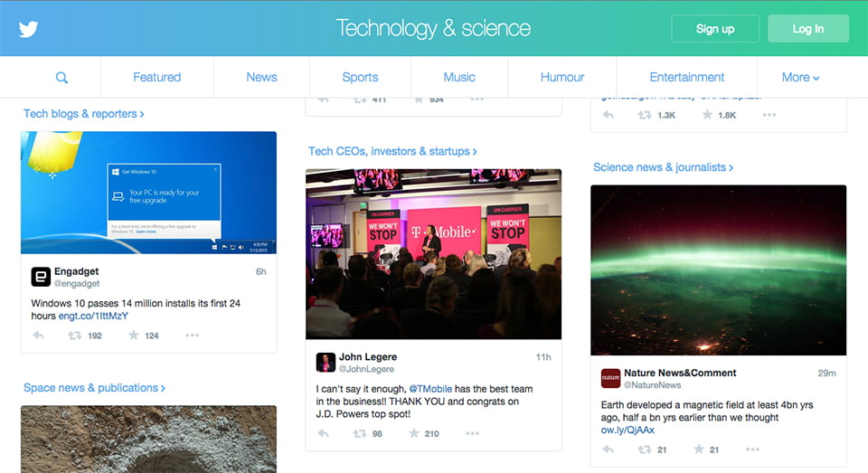Image resolution: width=868 pixels, height=473 pixels.
Task: Open more options on John Legere tweet
Action: click(472, 433)
